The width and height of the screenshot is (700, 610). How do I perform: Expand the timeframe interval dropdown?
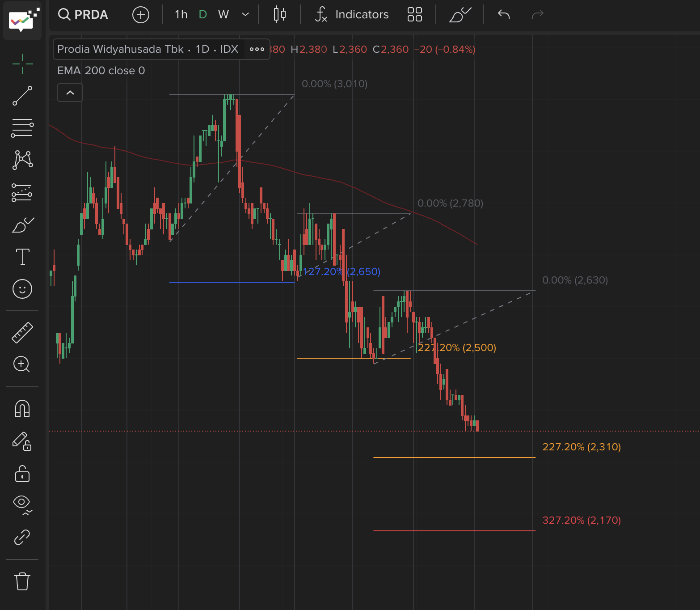pyautogui.click(x=245, y=14)
